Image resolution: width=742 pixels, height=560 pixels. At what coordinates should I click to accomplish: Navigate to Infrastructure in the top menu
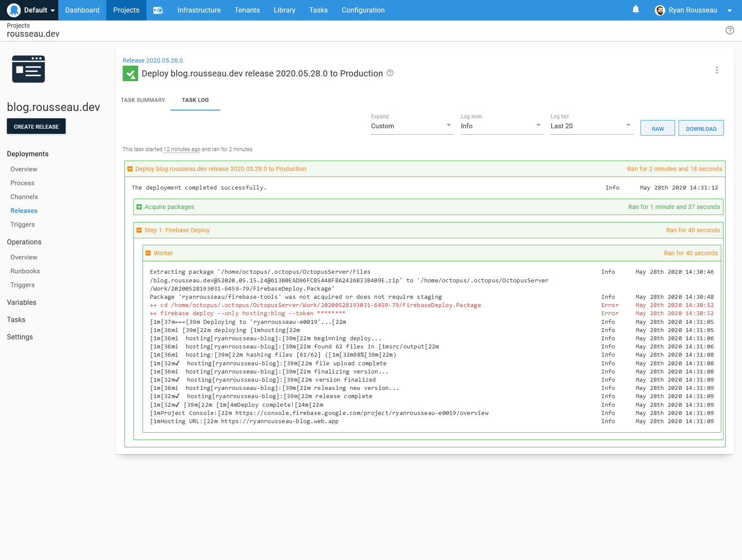tap(199, 10)
